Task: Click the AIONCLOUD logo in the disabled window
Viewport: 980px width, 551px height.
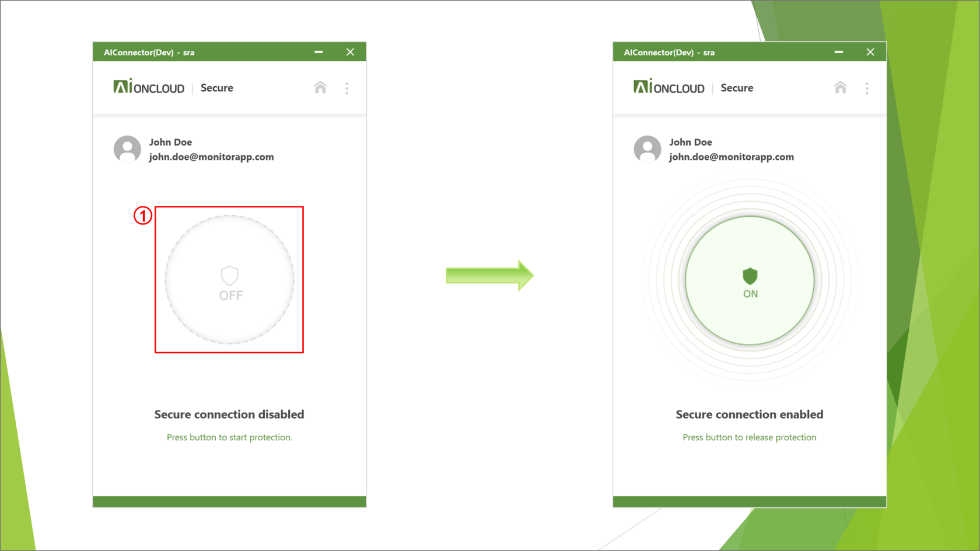Action: pyautogui.click(x=149, y=87)
